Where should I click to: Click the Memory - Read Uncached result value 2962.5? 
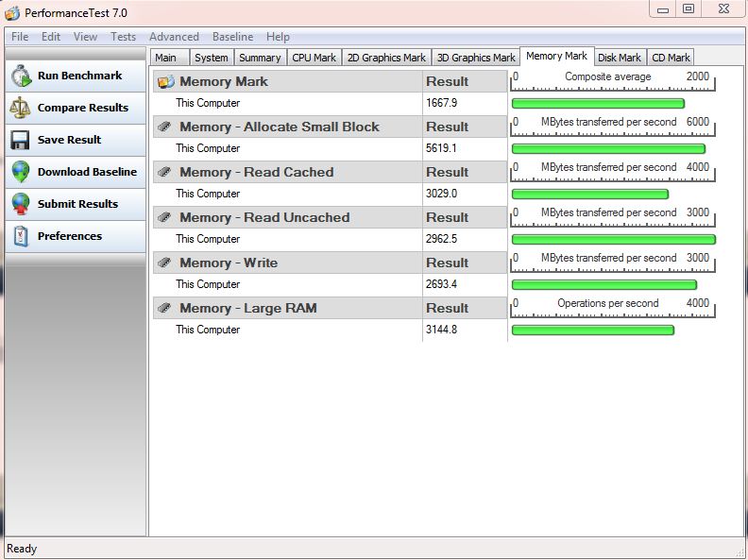442,239
